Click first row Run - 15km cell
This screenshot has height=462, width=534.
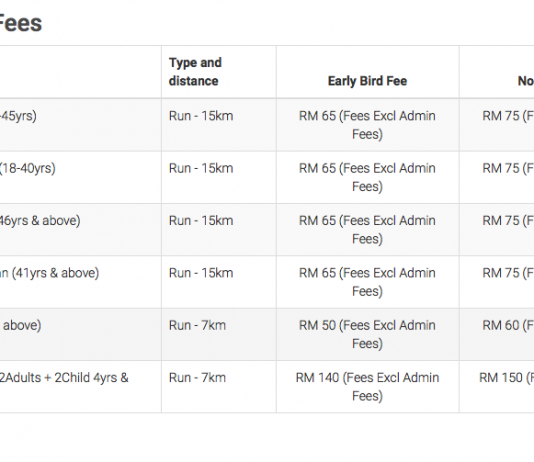tap(201, 116)
